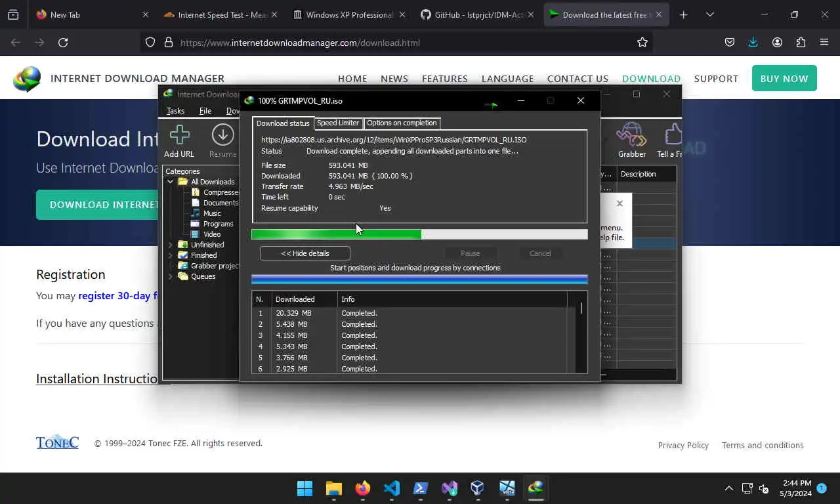This screenshot has width=840, height=504.
Task: Click the Downloaded column header in connections list
Action: pos(304,299)
